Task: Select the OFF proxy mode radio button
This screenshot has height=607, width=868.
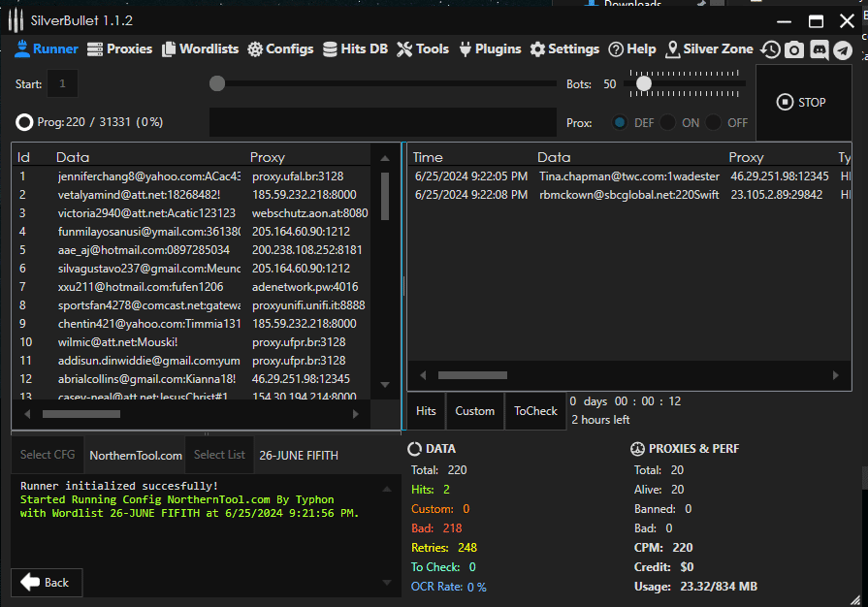Action: [x=714, y=122]
